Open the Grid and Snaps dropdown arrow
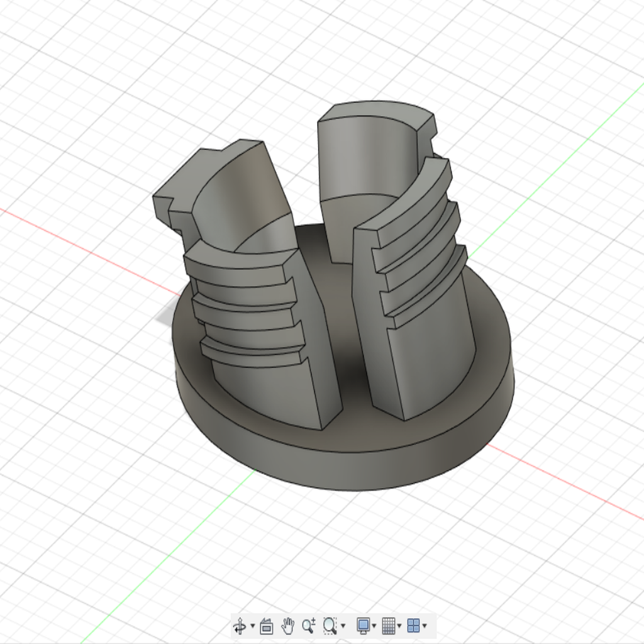This screenshot has height=644, width=644. (399, 626)
